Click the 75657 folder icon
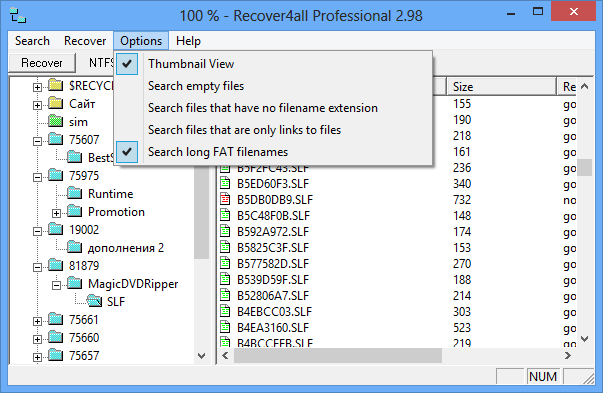603x393 pixels. click(x=56, y=355)
